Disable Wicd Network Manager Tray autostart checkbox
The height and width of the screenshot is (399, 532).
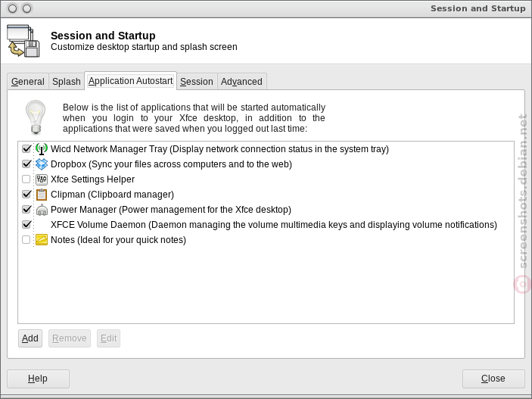point(26,148)
